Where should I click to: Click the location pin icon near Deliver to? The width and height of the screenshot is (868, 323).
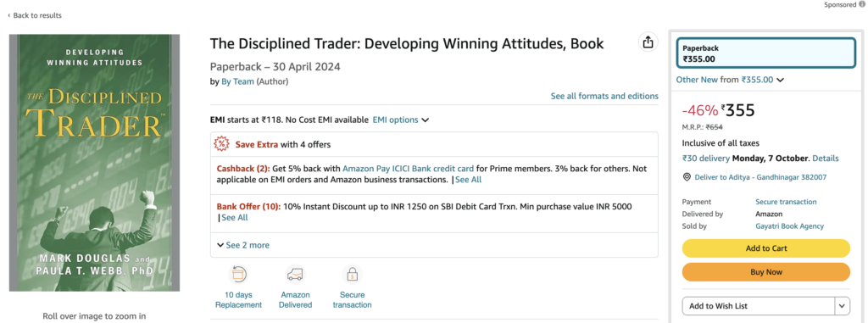coord(687,177)
